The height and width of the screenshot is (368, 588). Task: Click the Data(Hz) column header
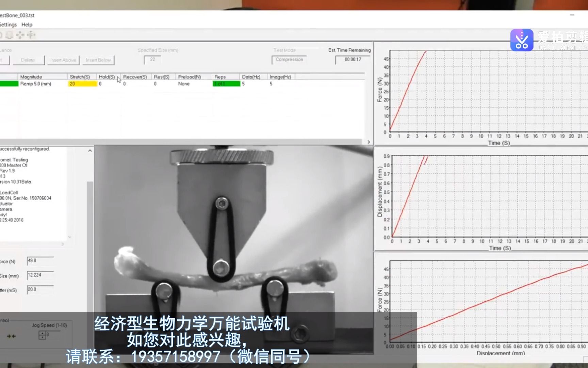[x=253, y=77]
